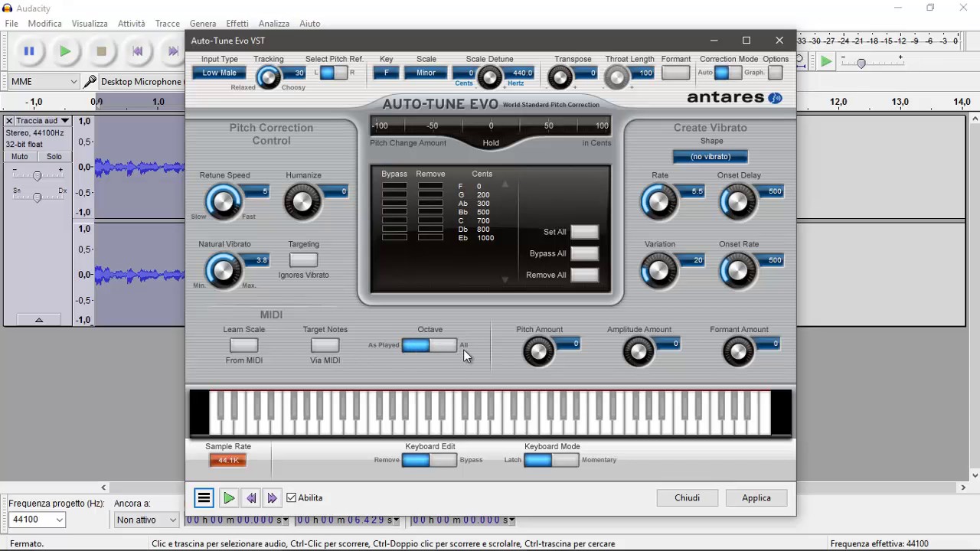Click the Antares logo
Viewport: 980px width, 551px height.
(x=734, y=98)
